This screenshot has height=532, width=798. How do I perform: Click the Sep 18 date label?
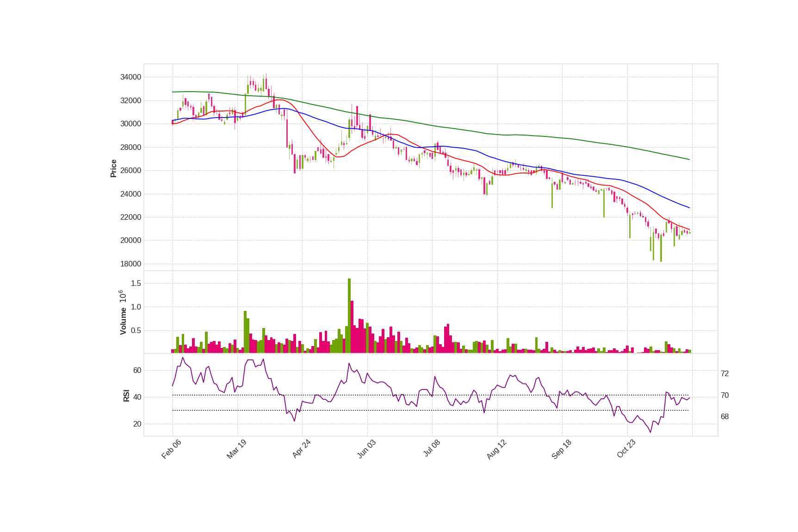561,449
